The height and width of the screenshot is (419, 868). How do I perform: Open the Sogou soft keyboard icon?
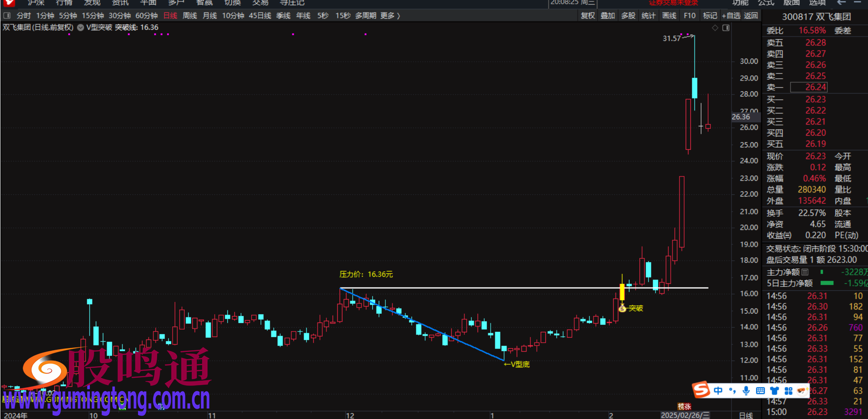760,390
